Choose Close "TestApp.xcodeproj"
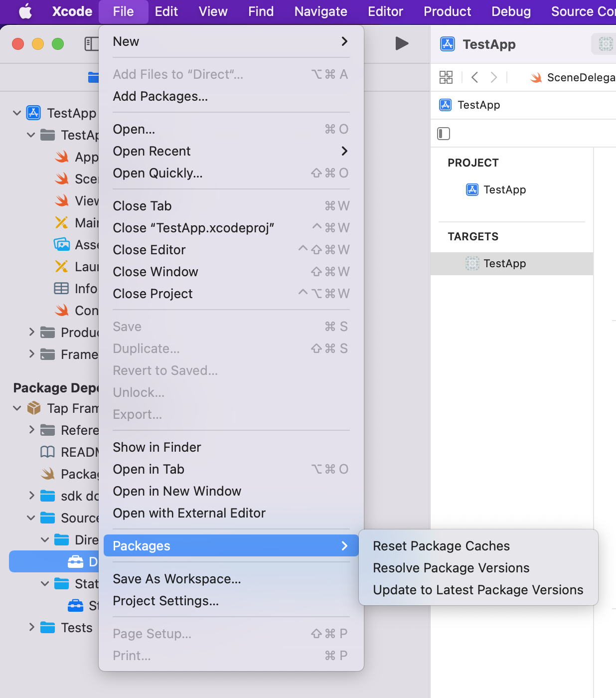 point(231,228)
